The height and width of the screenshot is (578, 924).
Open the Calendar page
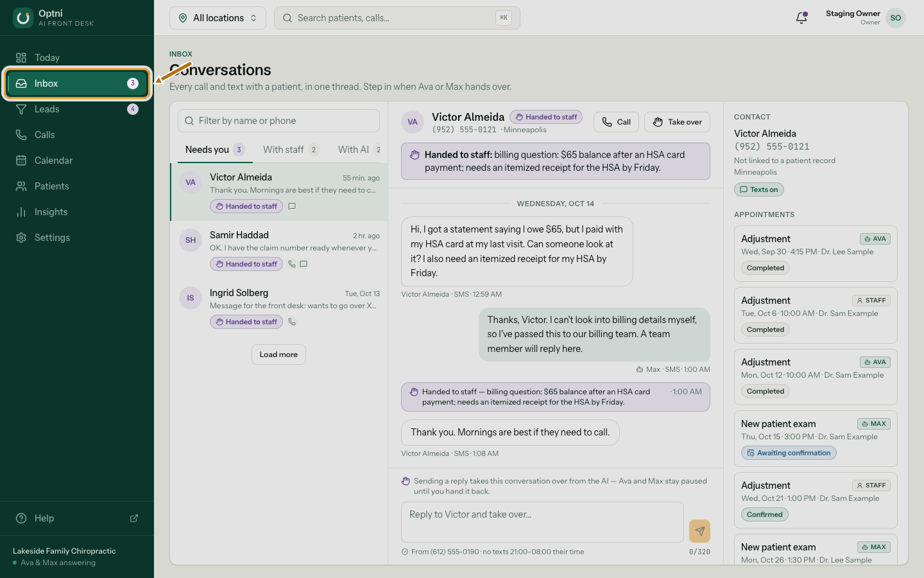(77, 161)
